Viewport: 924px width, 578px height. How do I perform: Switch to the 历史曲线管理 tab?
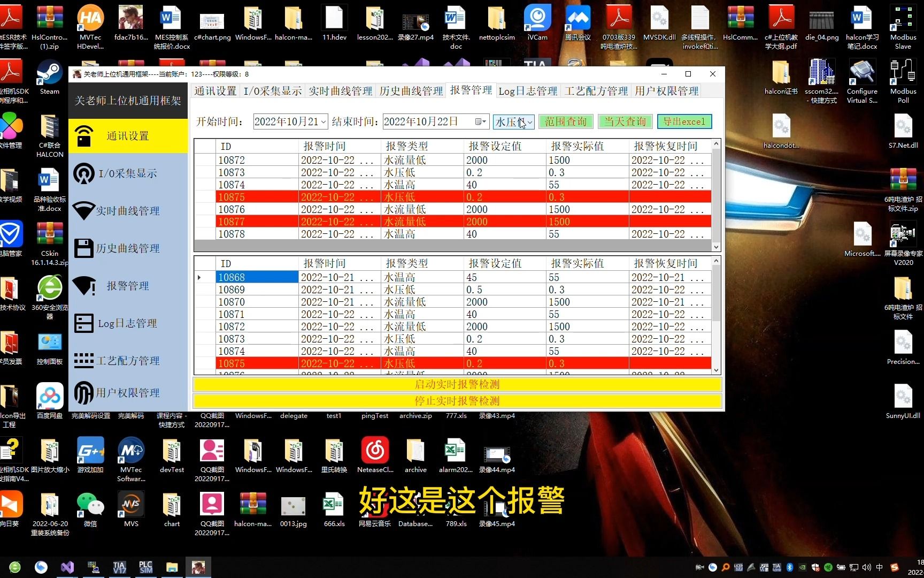click(x=411, y=91)
